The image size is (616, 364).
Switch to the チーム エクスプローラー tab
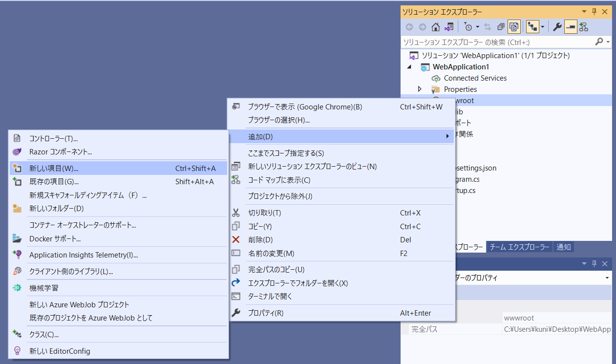click(x=519, y=247)
